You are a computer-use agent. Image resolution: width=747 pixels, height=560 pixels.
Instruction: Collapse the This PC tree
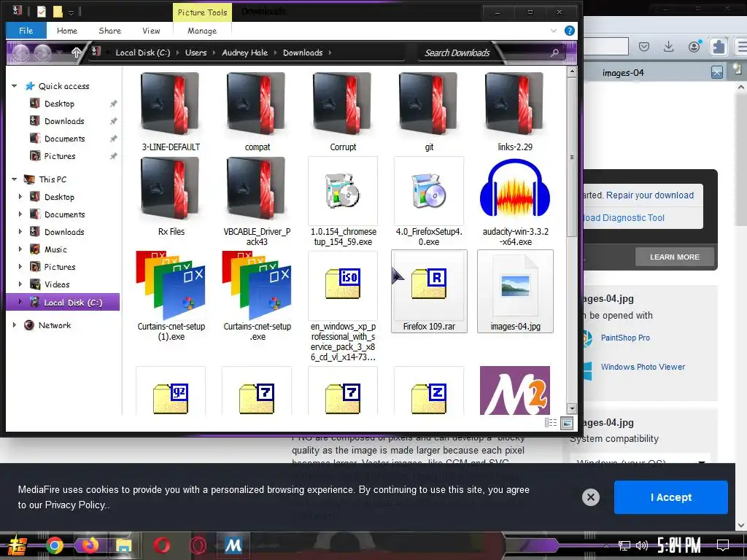(x=15, y=179)
